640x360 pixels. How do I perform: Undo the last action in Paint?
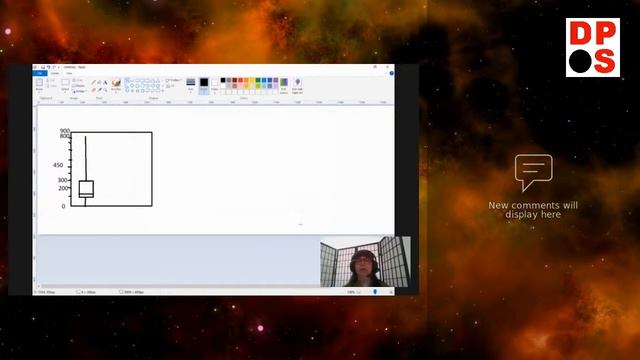(49, 67)
